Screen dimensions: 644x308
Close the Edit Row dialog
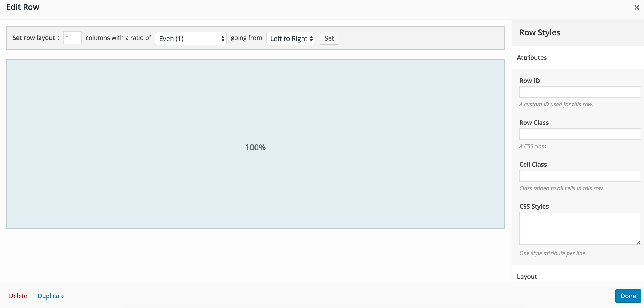[636, 8]
